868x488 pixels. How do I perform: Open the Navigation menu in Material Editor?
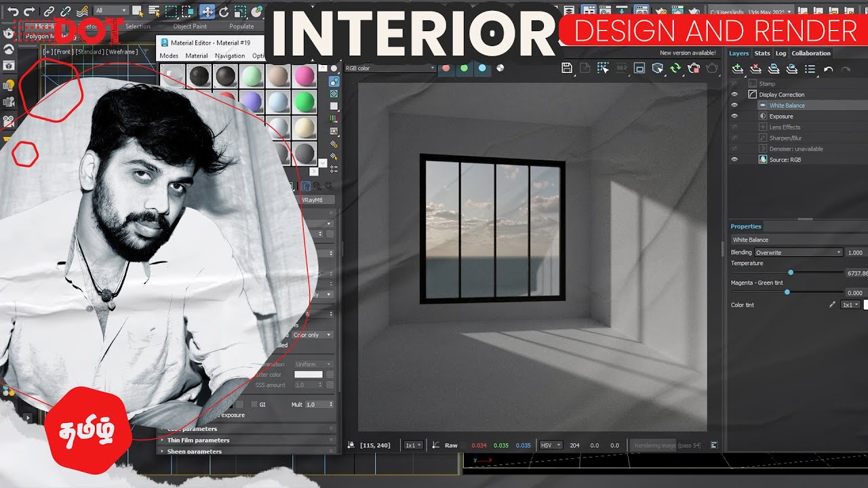pyautogui.click(x=230, y=56)
